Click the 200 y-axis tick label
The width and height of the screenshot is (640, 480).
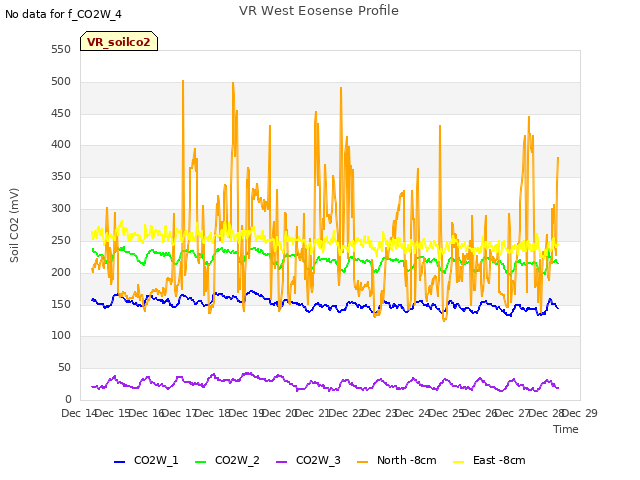[61, 272]
